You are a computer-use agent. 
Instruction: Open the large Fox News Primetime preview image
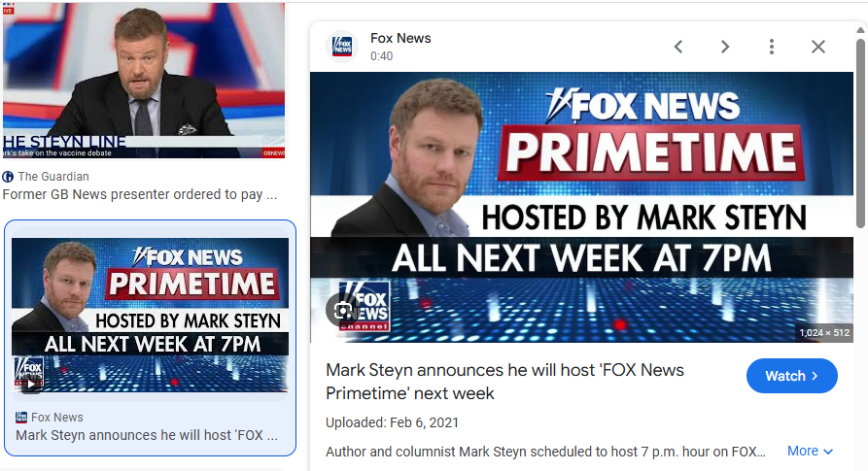pos(581,207)
